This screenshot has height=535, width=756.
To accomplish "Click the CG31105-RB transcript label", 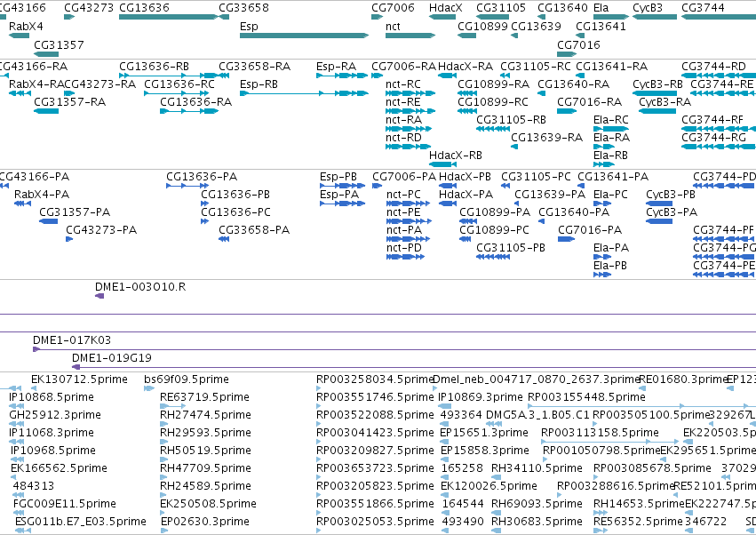I will point(511,120).
